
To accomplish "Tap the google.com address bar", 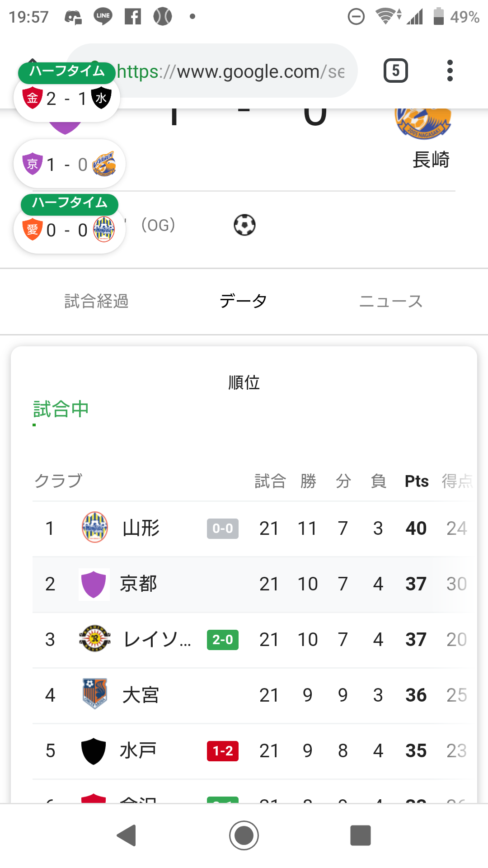I will click(x=230, y=71).
